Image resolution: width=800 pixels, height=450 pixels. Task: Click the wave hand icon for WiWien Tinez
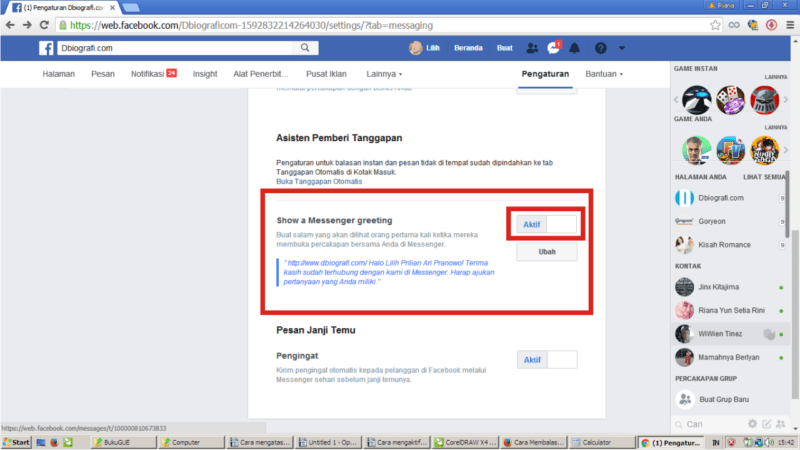pyautogui.click(x=769, y=334)
